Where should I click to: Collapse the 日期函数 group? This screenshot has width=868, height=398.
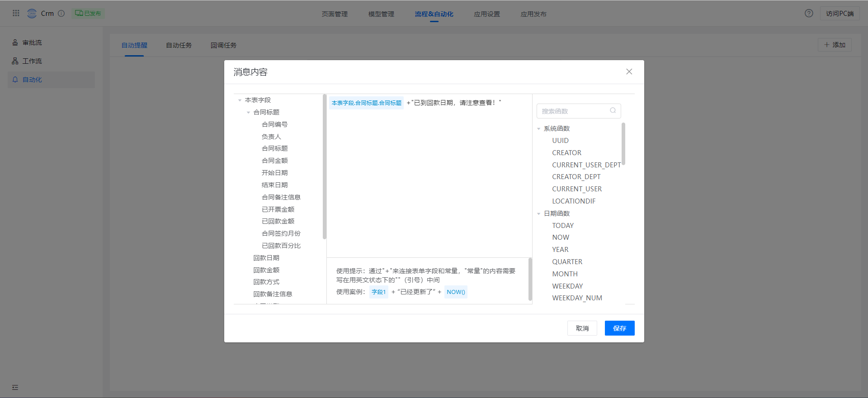(538, 213)
